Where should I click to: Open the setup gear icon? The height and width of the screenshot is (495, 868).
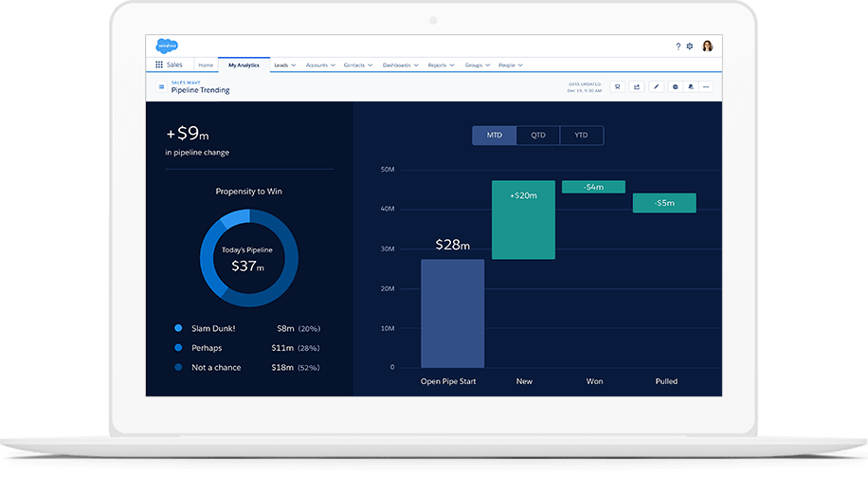point(690,46)
